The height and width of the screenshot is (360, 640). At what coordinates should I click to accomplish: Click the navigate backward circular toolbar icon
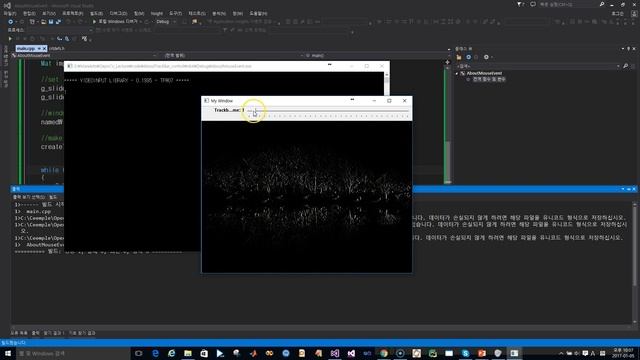click(x=11, y=22)
